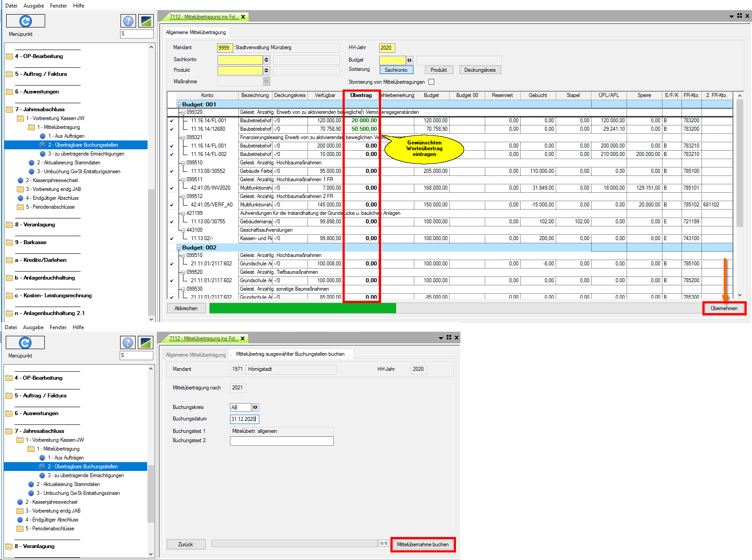752x560 pixels.
Task: Click the Buchungskreis lookup icon next to AB
Action: click(256, 407)
